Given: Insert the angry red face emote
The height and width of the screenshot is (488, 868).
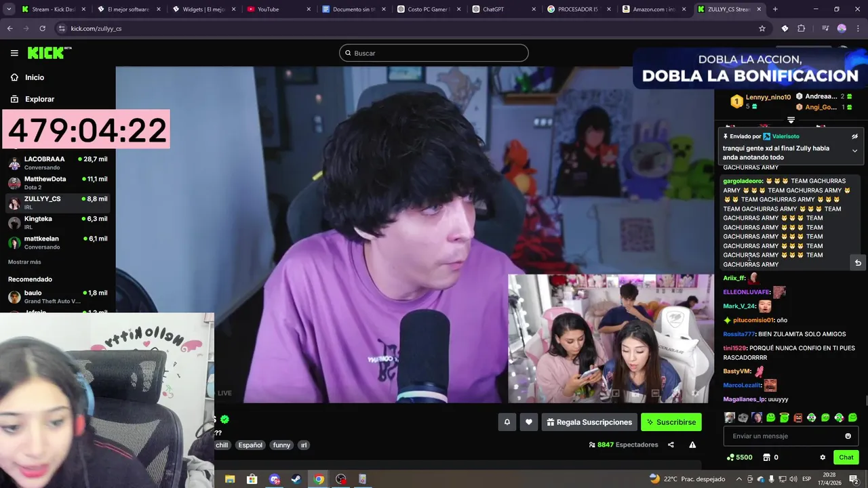Looking at the screenshot, I should pos(797,418).
